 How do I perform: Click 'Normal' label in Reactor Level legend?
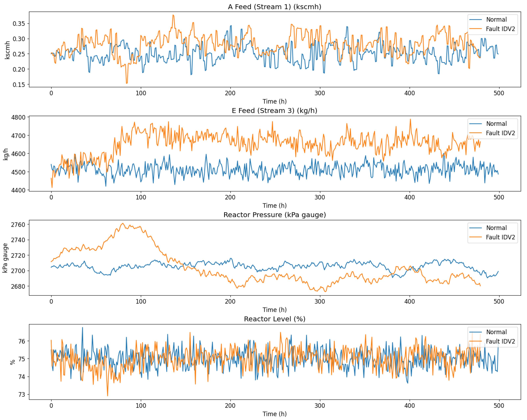click(496, 332)
